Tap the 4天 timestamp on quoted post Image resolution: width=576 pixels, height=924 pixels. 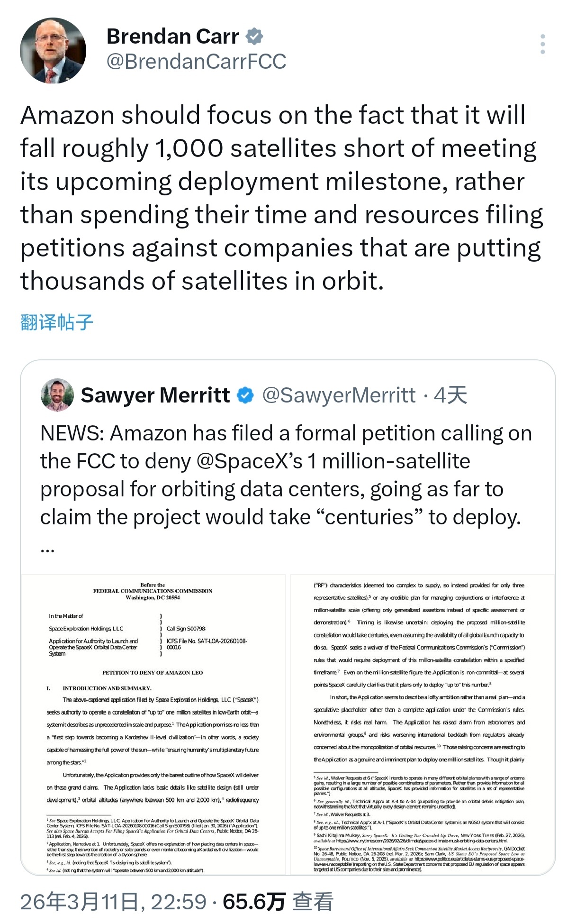pos(450,395)
